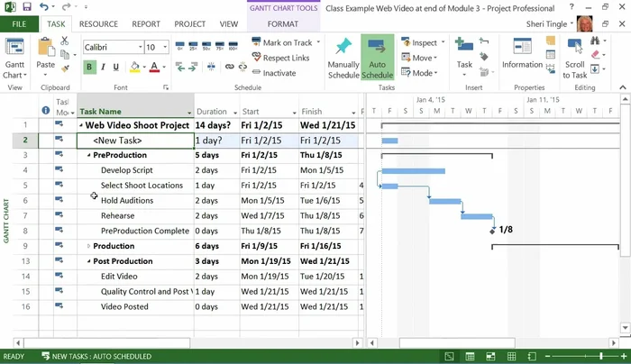Click the Redo arrow icon

point(67,7)
